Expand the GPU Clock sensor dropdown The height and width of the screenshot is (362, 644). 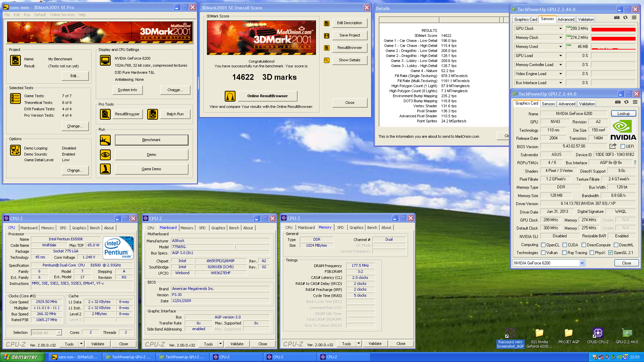[560, 28]
